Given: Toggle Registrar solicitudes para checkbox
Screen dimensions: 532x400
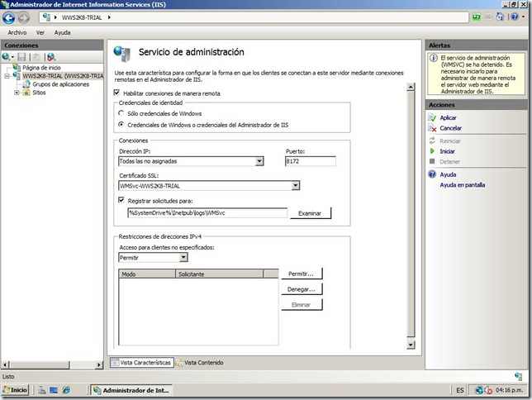Looking at the screenshot, I should click(121, 200).
